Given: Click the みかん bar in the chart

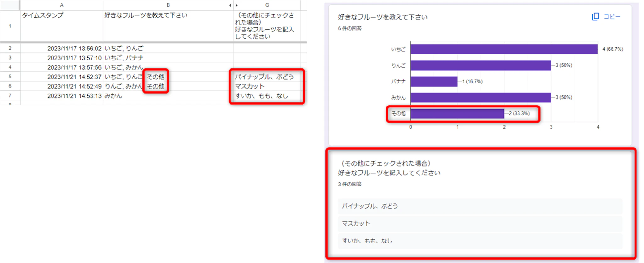Looking at the screenshot, I should (x=480, y=97).
